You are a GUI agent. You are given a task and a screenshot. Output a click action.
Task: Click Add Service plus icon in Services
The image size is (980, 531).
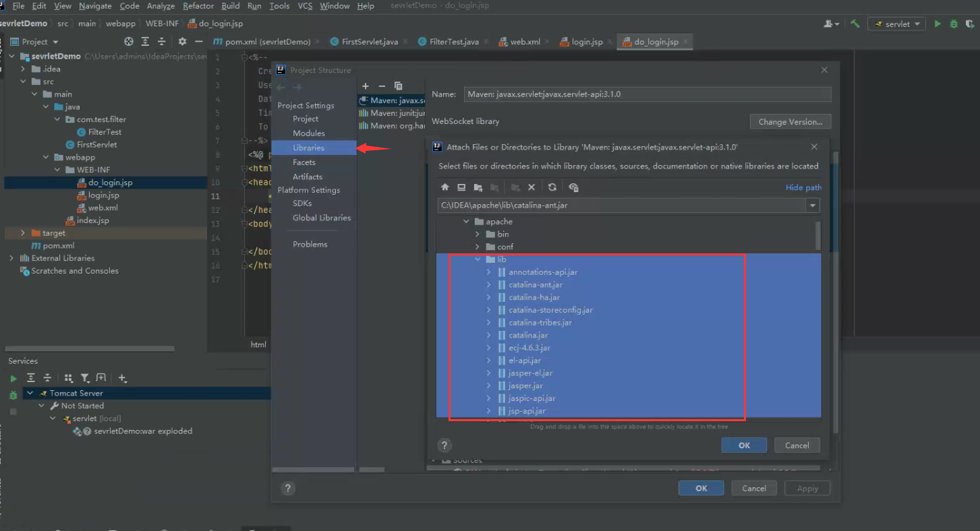coord(122,378)
